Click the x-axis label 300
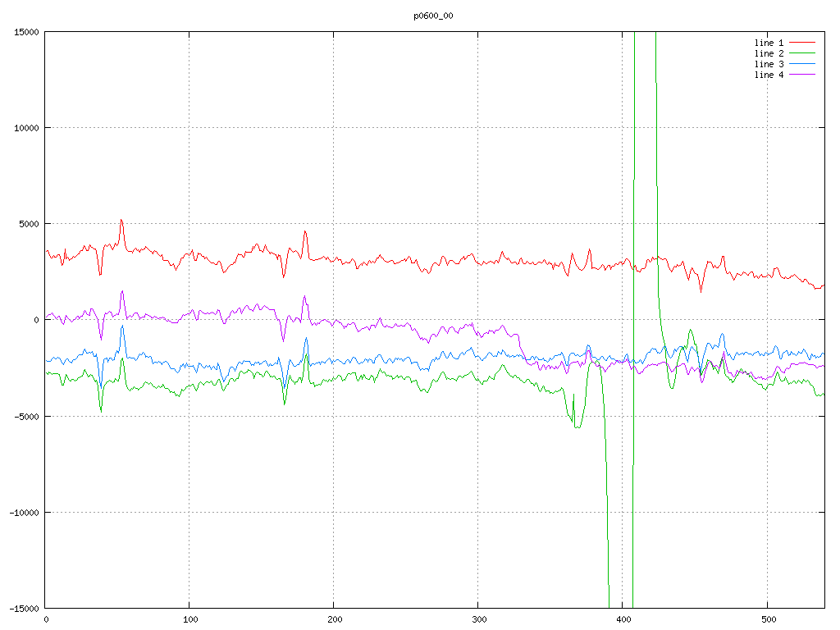This screenshot has width=840, height=630. point(479,619)
